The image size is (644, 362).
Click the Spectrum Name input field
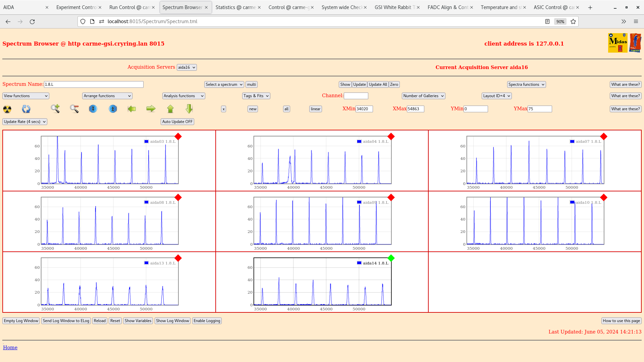(x=94, y=84)
